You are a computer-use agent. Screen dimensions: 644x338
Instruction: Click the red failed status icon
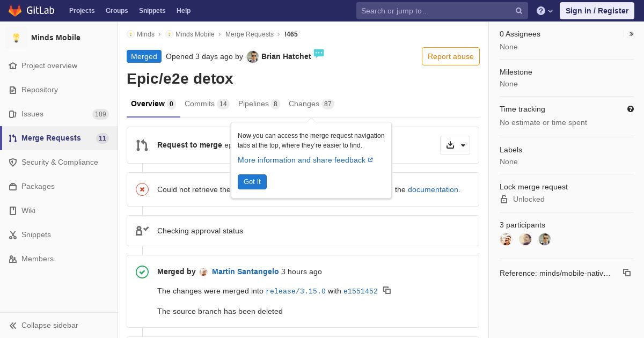click(142, 189)
